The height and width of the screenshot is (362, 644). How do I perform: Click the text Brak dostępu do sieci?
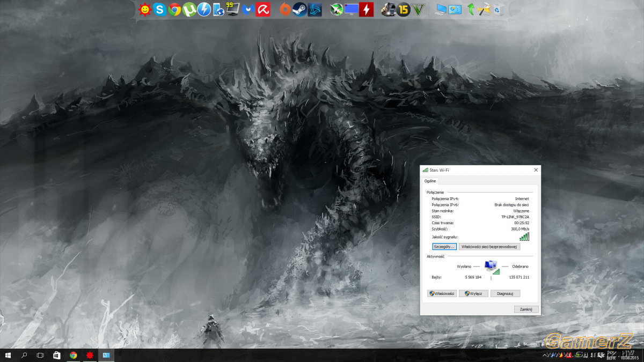tap(512, 205)
